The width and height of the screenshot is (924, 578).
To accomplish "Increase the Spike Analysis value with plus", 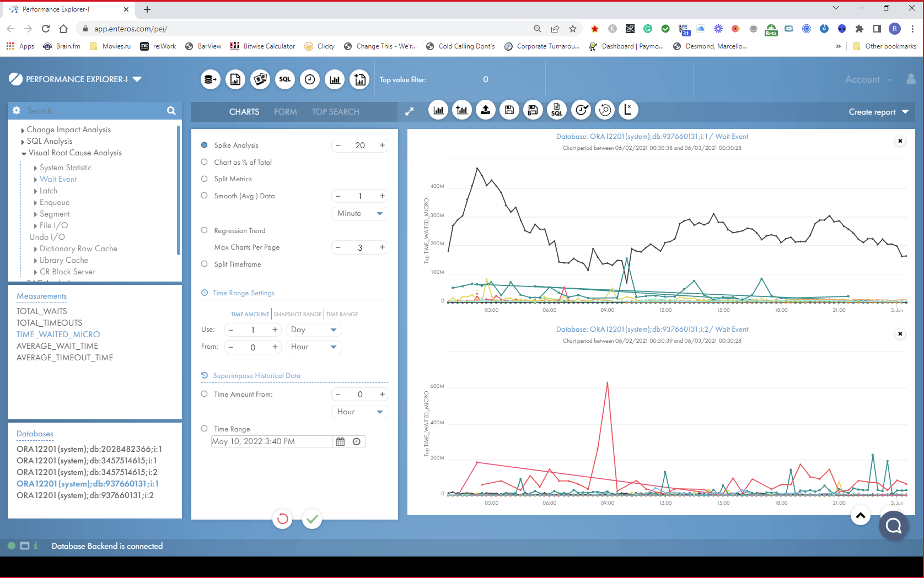I will [x=382, y=145].
